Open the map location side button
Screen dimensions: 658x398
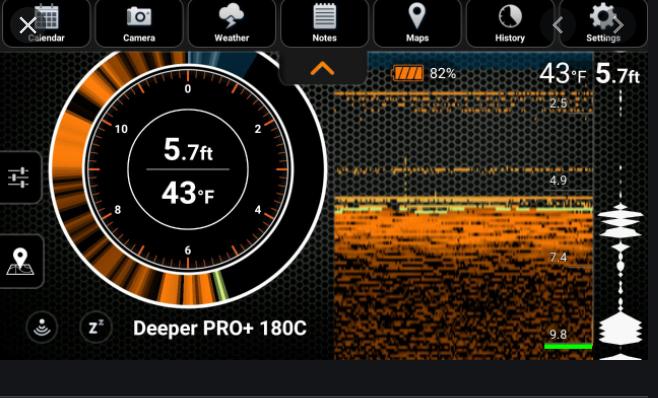tap(20, 262)
